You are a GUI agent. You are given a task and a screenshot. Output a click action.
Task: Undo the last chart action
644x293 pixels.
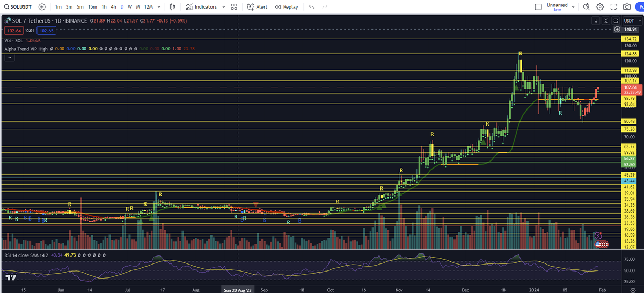[312, 7]
